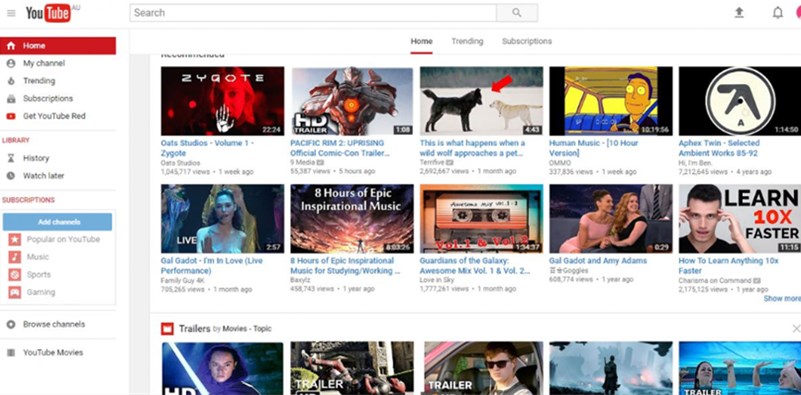Click the Gaming controller icon
This screenshot has height=395, width=801.
click(x=15, y=292)
